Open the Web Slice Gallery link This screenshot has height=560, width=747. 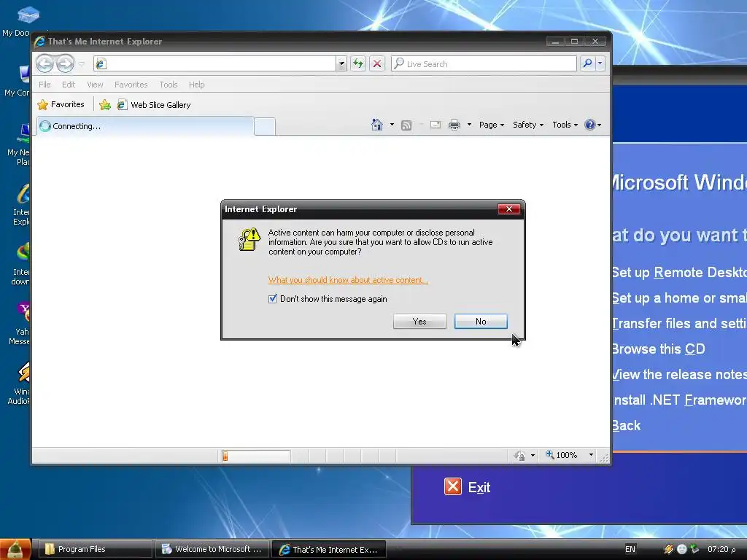tap(154, 105)
